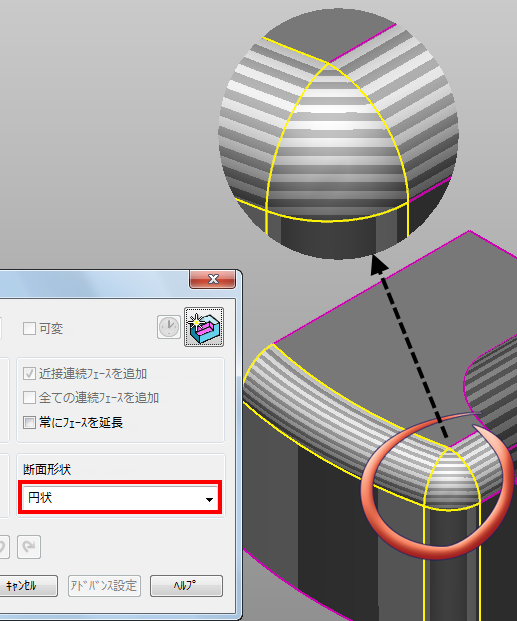Expand the 断面形状 dropdown arrow

209,499
